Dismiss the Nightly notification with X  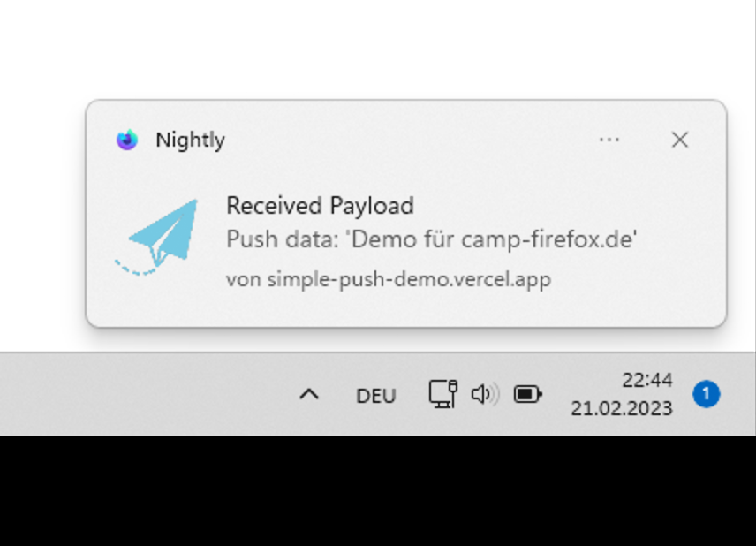tap(679, 140)
